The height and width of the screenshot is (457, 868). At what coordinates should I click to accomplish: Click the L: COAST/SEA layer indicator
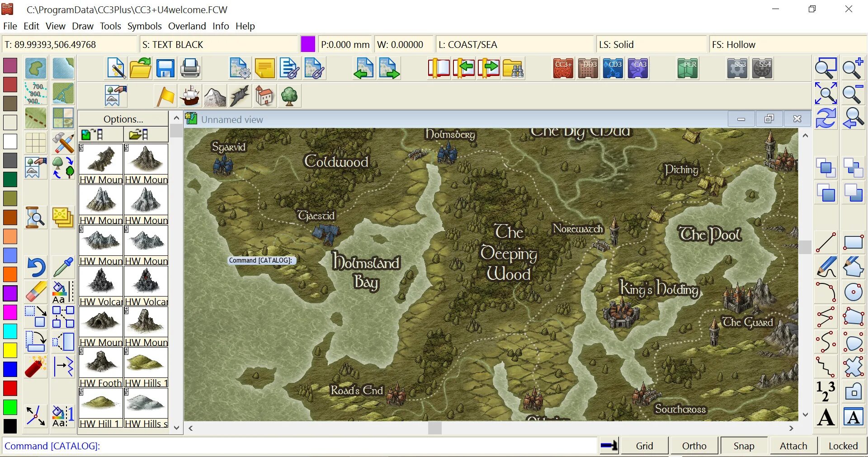[x=514, y=45]
